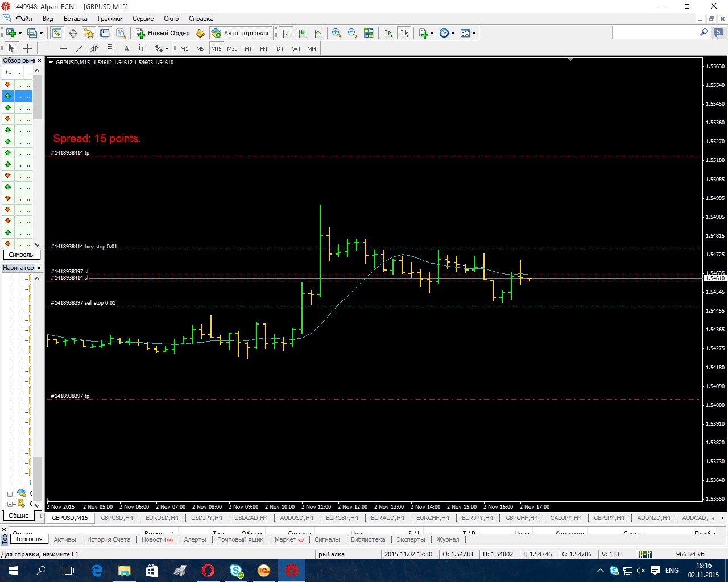Viewport: 728px width, 582px height.
Task: Switch timeframe to M1
Action: [x=184, y=48]
